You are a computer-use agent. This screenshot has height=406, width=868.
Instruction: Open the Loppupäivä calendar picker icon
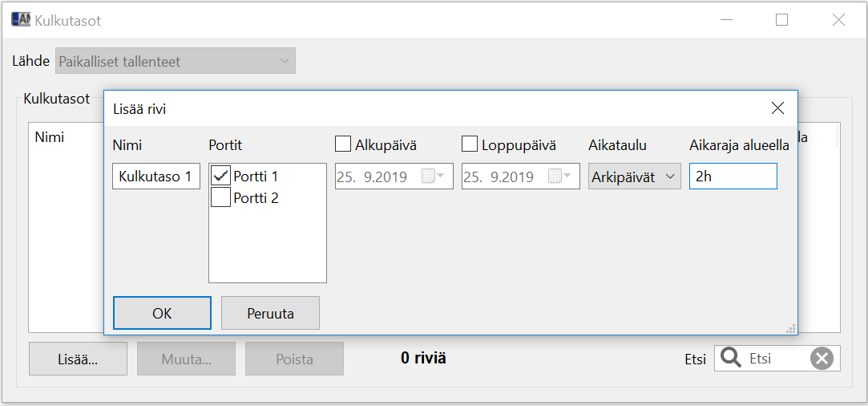tap(559, 177)
